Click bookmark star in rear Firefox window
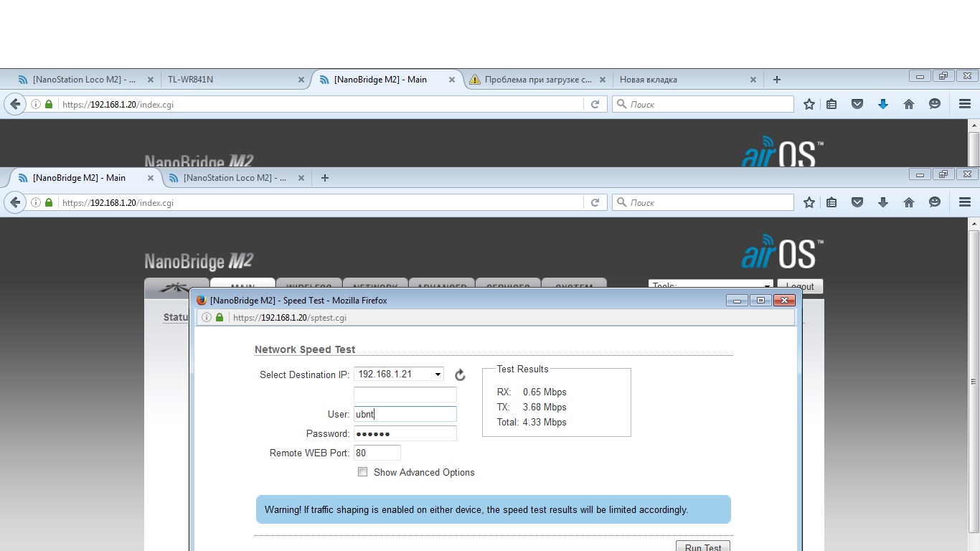The width and height of the screenshot is (980, 551). point(809,104)
